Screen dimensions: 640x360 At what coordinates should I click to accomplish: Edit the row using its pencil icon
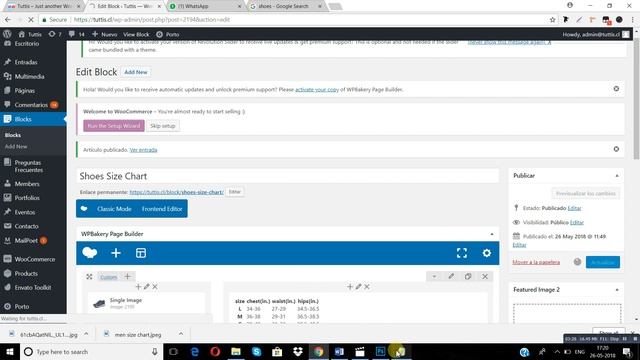[451, 276]
